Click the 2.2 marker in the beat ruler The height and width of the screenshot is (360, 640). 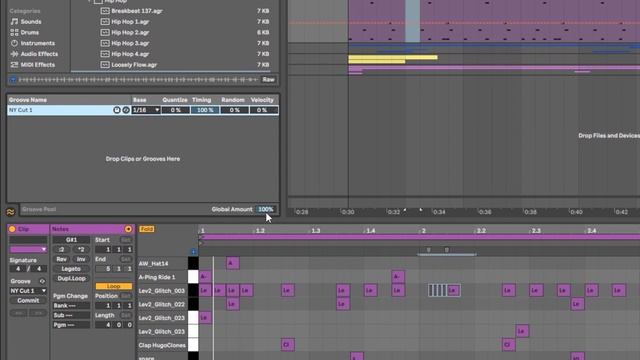tap(481, 231)
